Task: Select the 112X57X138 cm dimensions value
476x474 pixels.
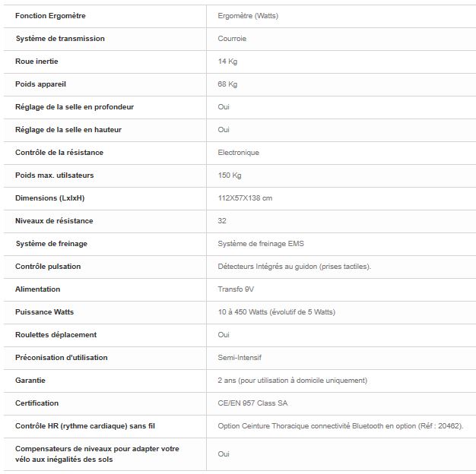Action: click(x=245, y=198)
